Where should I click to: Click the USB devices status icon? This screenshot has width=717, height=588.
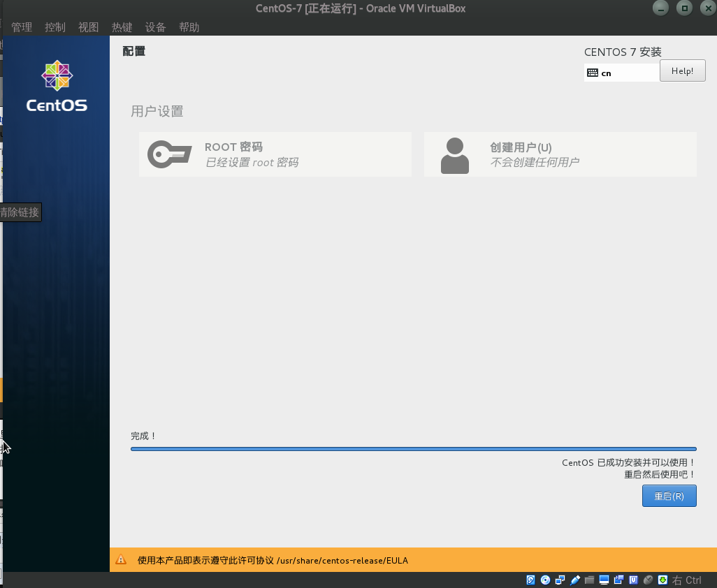click(575, 580)
